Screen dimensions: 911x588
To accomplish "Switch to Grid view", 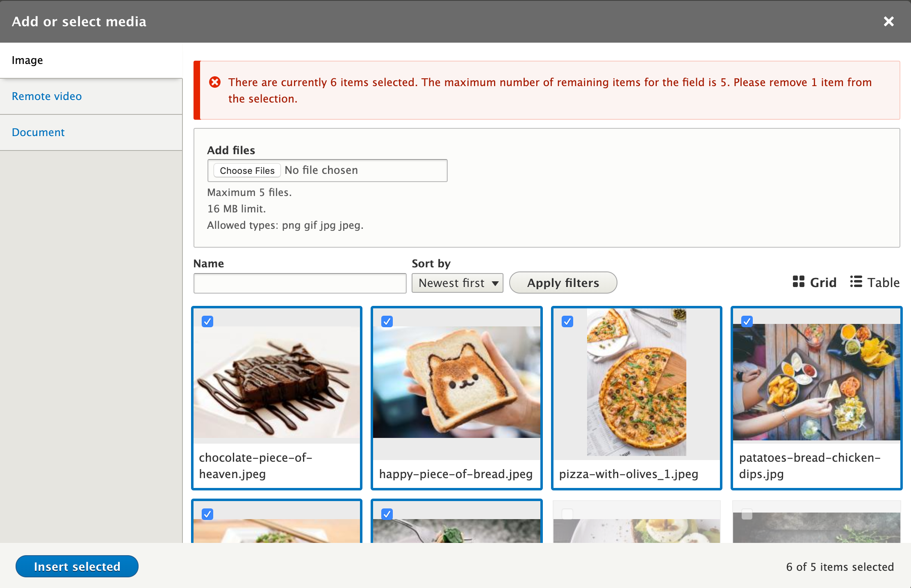I will pos(814,282).
